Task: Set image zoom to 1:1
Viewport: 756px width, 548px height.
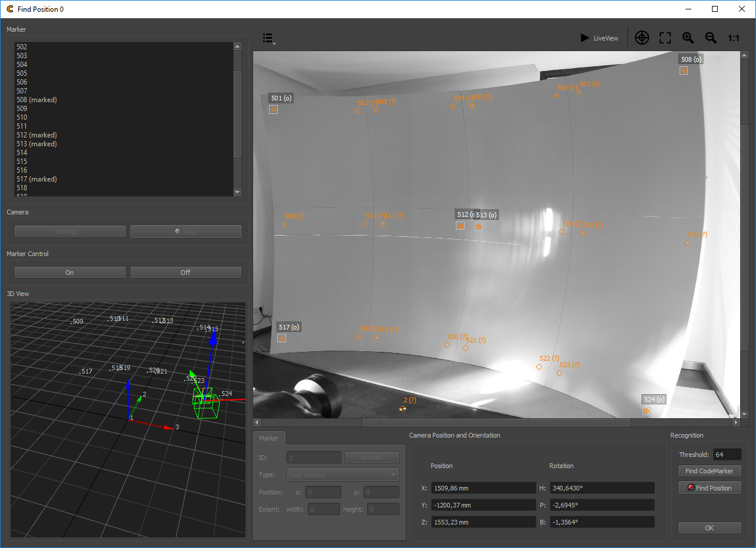Action: (x=734, y=38)
